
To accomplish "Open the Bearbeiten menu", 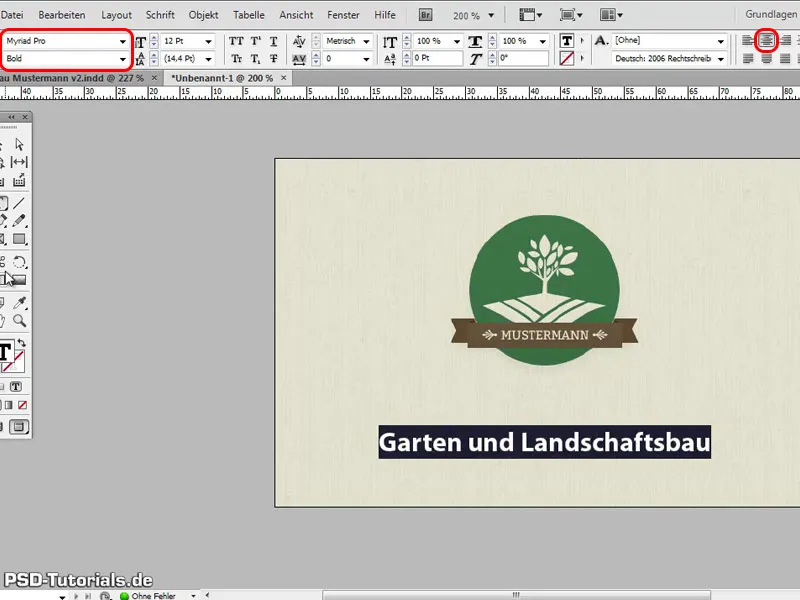I will (62, 15).
